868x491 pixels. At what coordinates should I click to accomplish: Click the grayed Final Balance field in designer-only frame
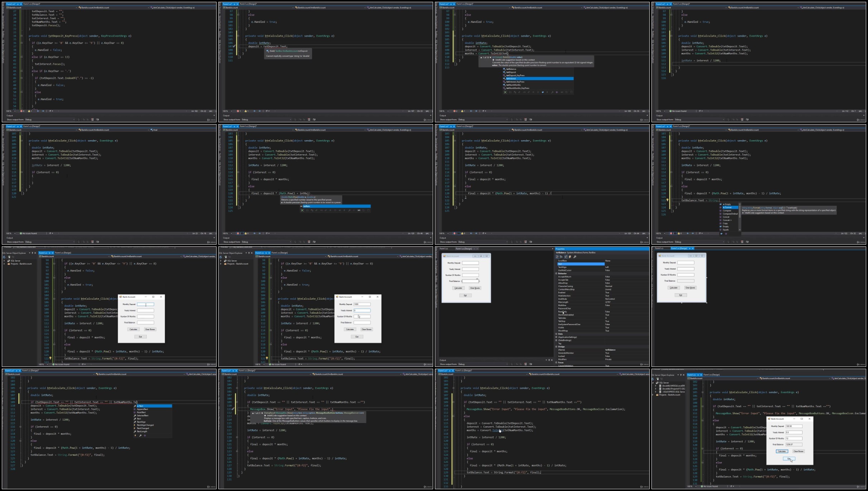pyautogui.click(x=686, y=281)
